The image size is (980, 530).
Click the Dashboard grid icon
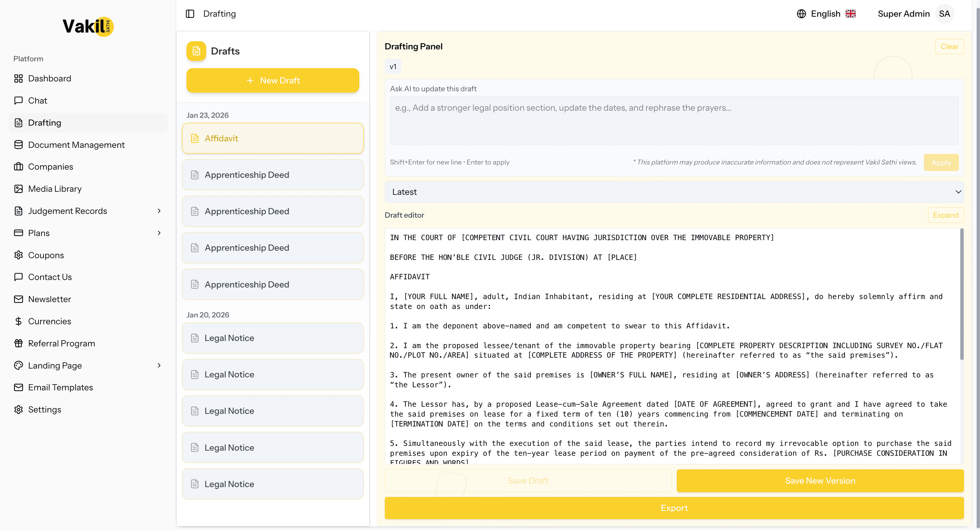pyautogui.click(x=18, y=78)
